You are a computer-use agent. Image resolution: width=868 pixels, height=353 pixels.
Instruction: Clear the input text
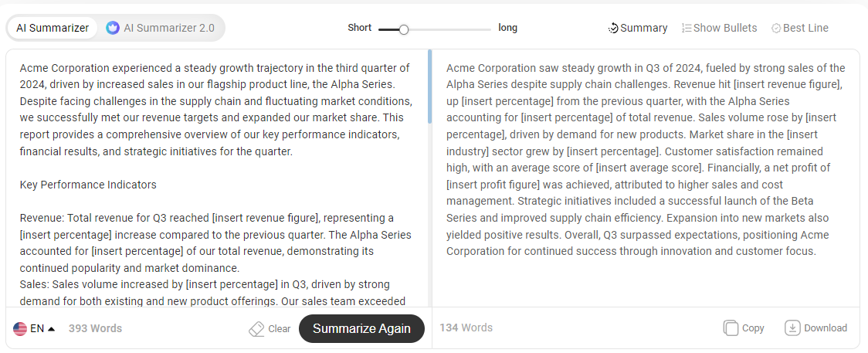coord(270,328)
